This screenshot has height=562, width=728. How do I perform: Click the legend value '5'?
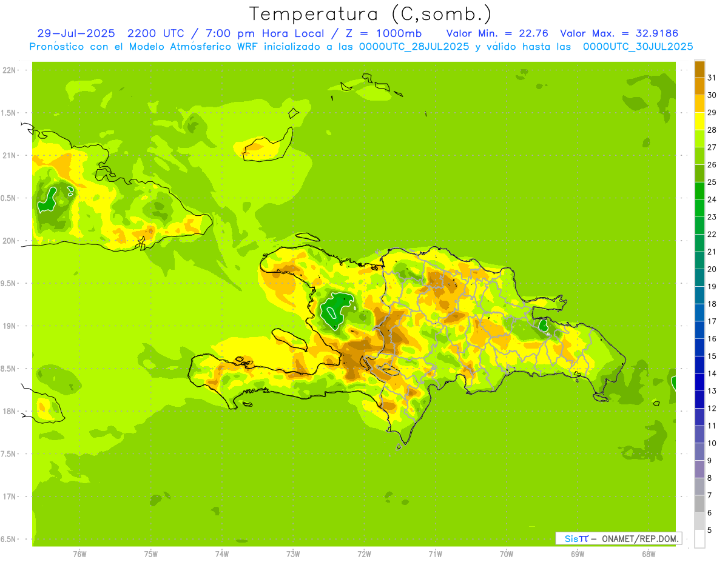(x=709, y=530)
